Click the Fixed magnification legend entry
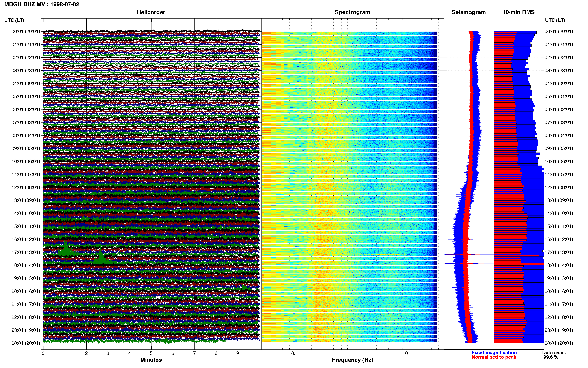Image resolution: width=588 pixels, height=368 pixels. tap(494, 352)
